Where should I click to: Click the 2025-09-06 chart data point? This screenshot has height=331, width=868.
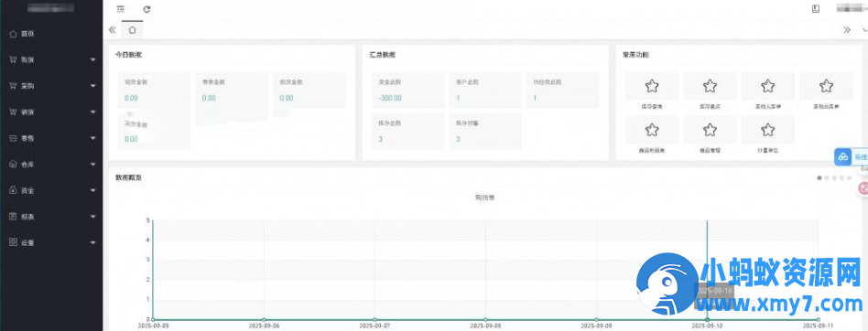click(x=264, y=319)
